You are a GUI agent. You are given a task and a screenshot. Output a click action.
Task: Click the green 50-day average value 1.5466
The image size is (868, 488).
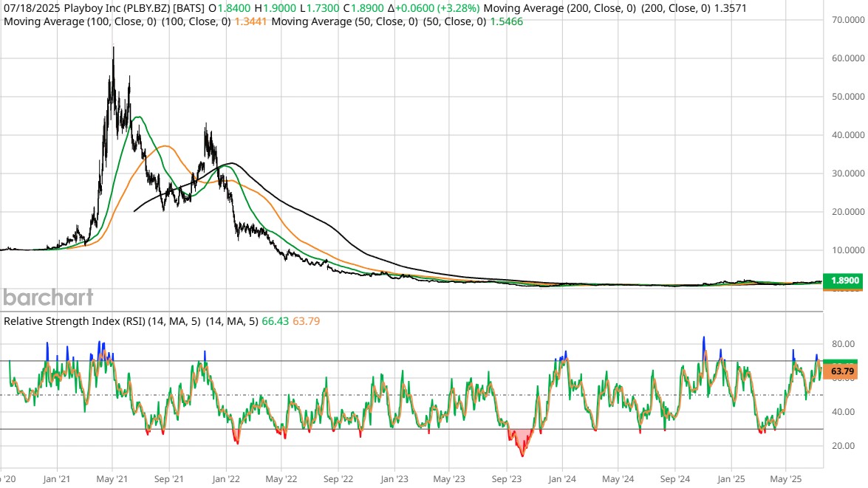pyautogui.click(x=507, y=21)
